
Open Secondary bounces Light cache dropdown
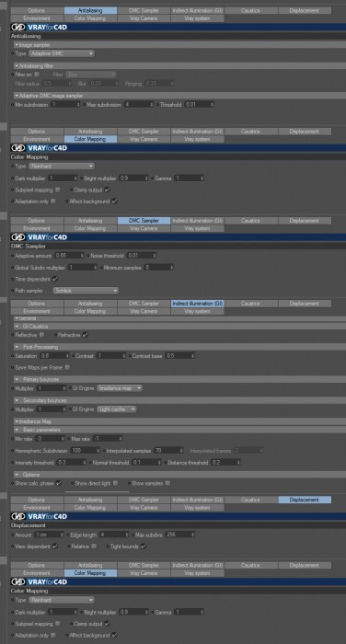coord(117,409)
